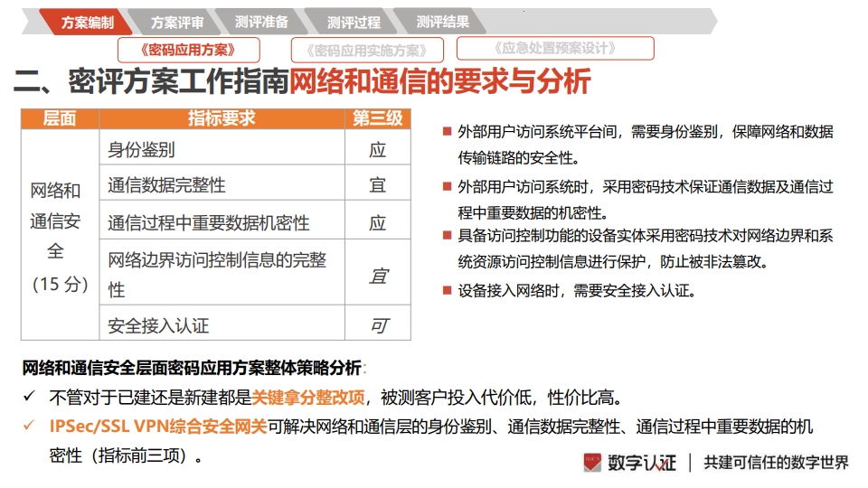Click the 《密码应用方案》 box
The image size is (868, 488).
(x=189, y=50)
